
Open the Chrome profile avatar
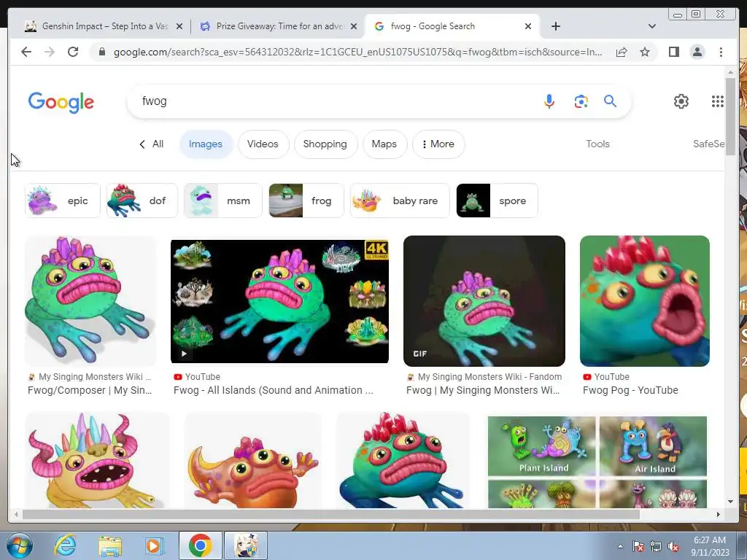(x=697, y=52)
